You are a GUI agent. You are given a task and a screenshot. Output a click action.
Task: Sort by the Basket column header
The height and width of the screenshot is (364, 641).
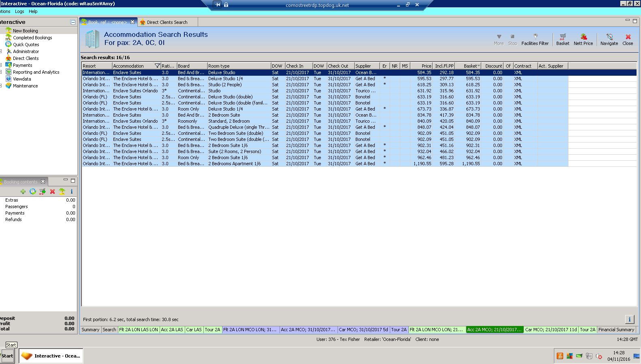click(x=468, y=66)
